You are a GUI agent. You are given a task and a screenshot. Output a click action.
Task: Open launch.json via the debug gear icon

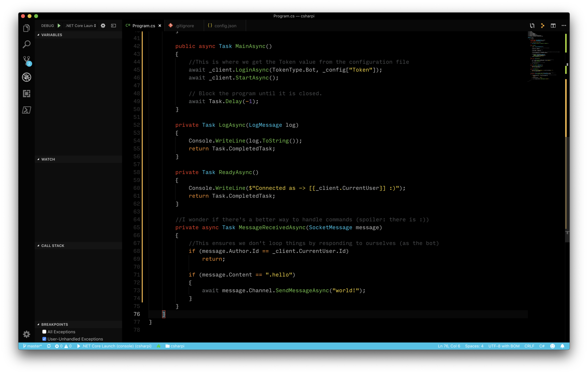pos(103,25)
